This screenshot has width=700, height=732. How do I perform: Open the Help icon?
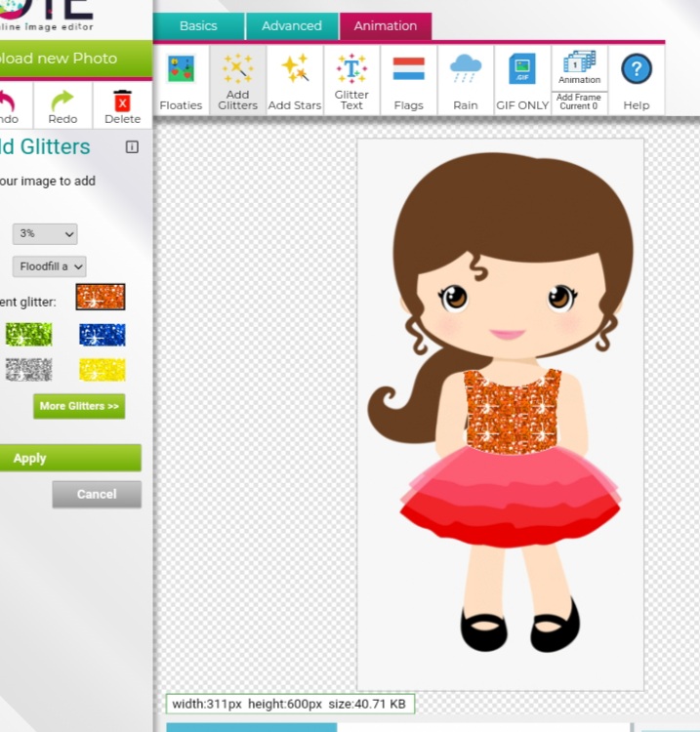point(637,80)
